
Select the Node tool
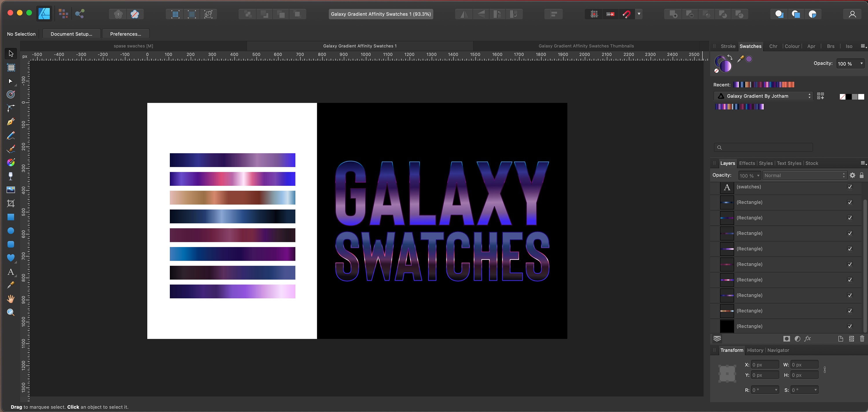tap(11, 81)
